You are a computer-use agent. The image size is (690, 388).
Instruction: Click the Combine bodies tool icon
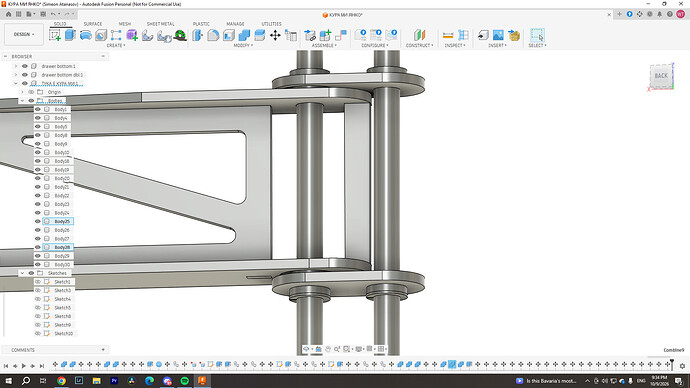pyautogui.click(x=244, y=35)
